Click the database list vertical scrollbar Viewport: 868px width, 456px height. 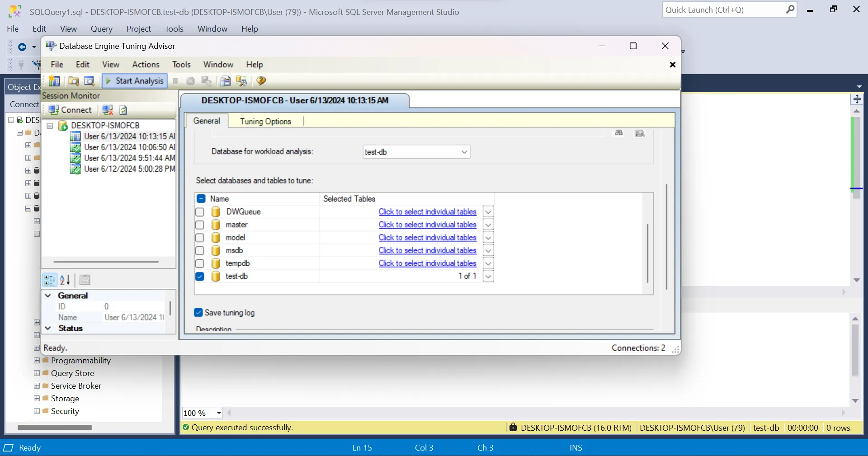pyautogui.click(x=647, y=253)
